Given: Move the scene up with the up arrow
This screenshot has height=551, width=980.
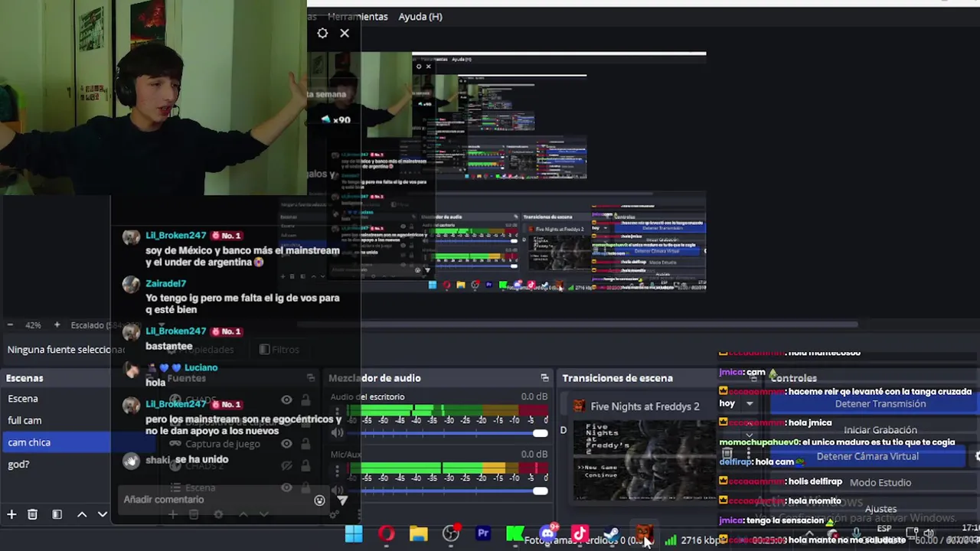Looking at the screenshot, I should point(82,515).
